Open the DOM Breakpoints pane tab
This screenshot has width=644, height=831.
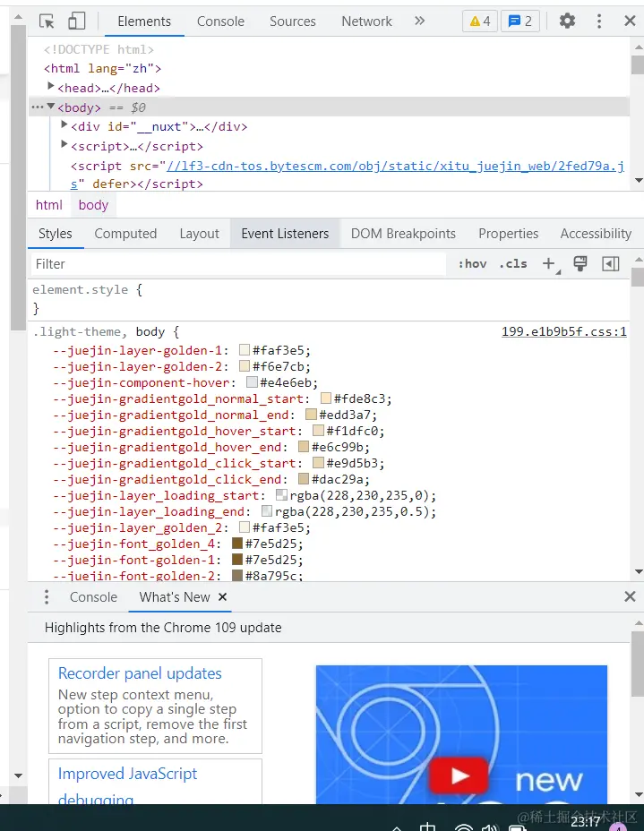point(403,234)
